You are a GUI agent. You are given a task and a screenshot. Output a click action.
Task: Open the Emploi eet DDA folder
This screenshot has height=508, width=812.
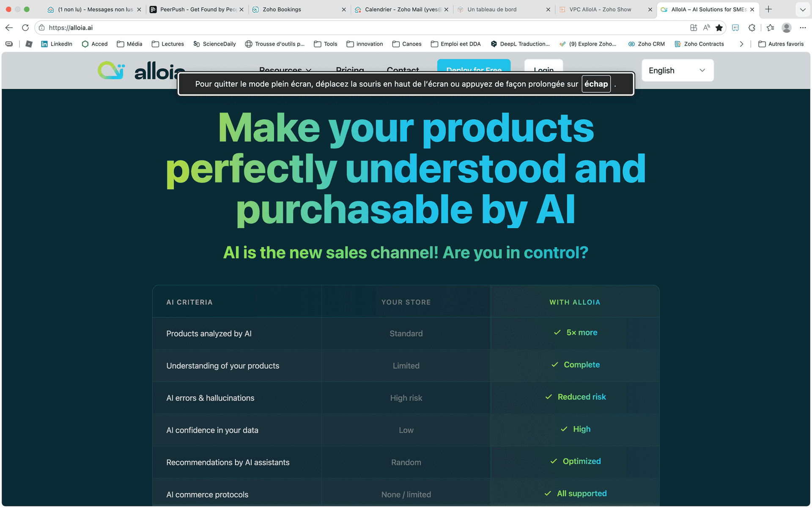pos(456,44)
